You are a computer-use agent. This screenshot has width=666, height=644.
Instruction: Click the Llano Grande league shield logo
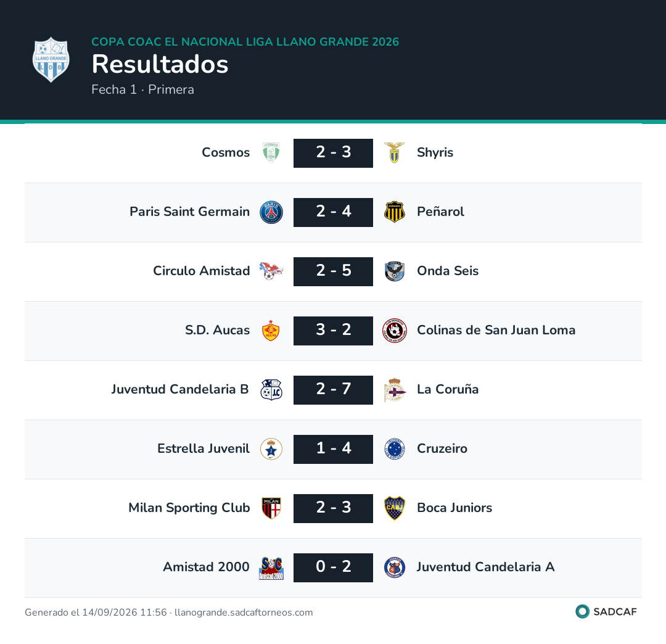tap(51, 59)
